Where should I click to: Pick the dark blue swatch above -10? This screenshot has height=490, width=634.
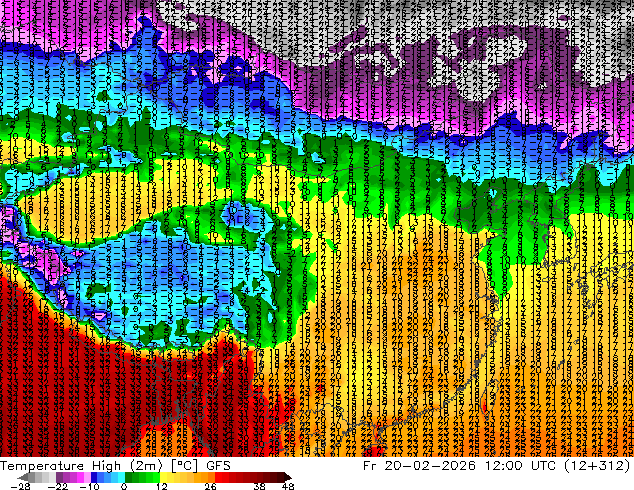pos(94,477)
